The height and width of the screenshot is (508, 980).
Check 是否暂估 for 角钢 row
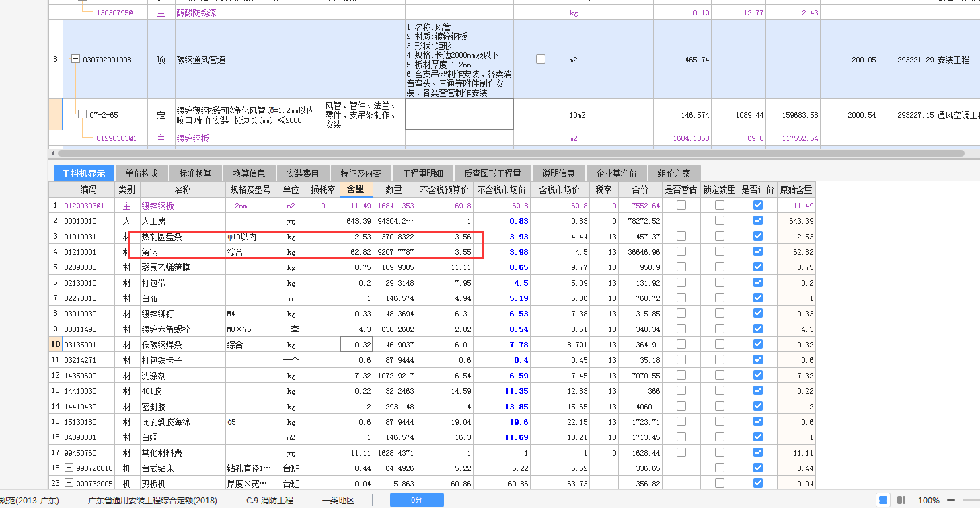[681, 251]
